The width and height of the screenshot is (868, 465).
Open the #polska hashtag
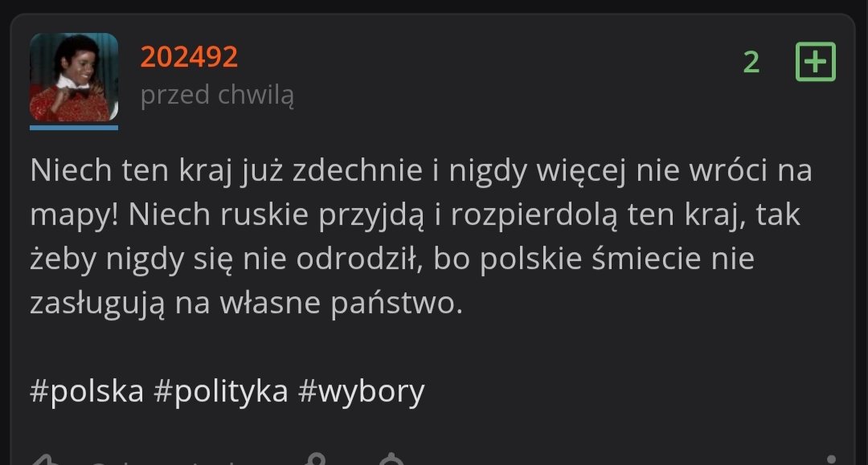[87, 391]
